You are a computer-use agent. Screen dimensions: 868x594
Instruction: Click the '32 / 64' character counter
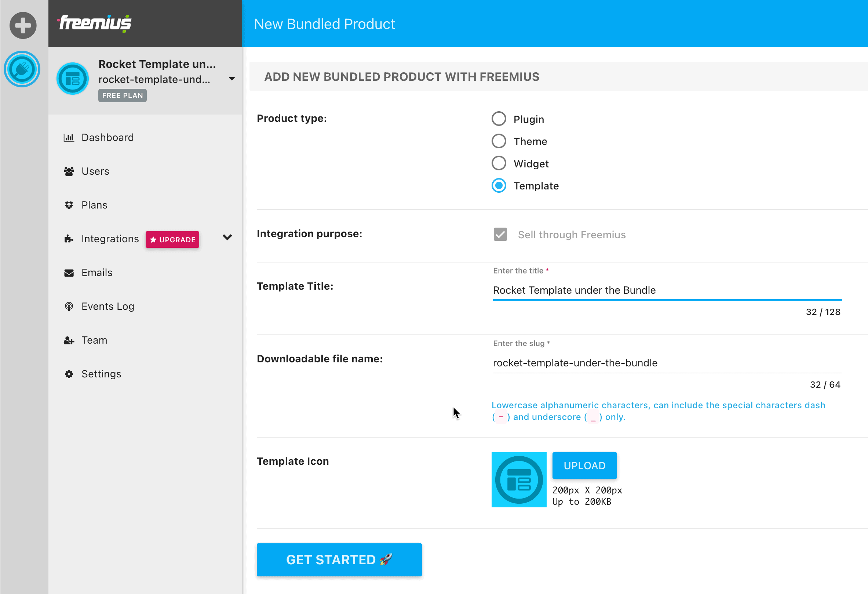click(x=825, y=384)
